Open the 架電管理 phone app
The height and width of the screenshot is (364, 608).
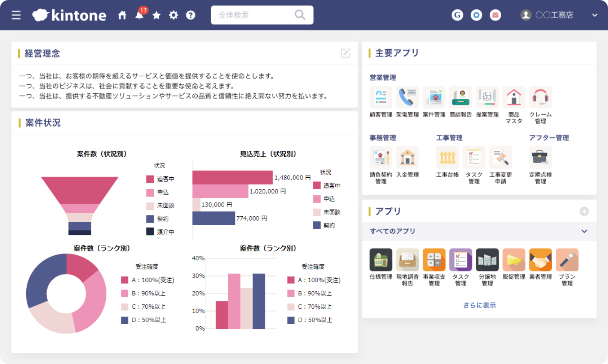[407, 97]
